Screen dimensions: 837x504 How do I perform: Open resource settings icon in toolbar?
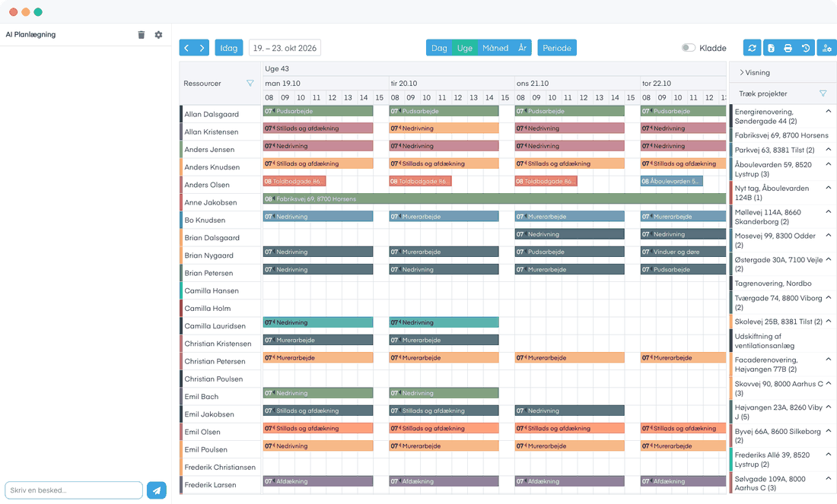(x=827, y=48)
